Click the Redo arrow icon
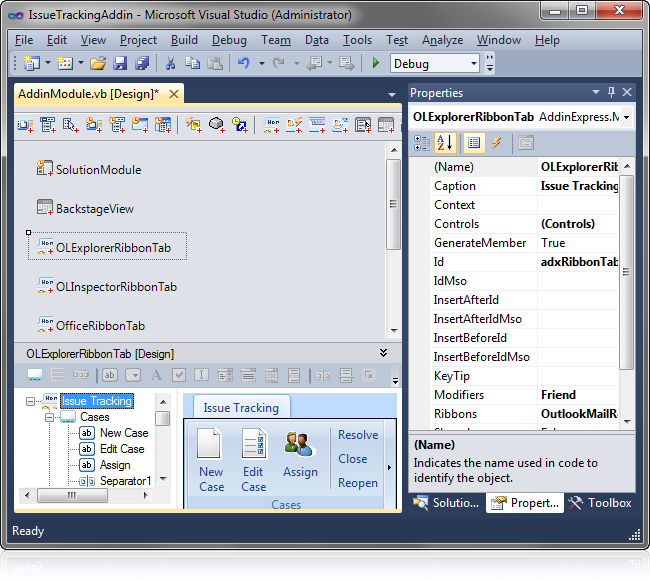The width and height of the screenshot is (650, 580). pyautogui.click(x=279, y=63)
